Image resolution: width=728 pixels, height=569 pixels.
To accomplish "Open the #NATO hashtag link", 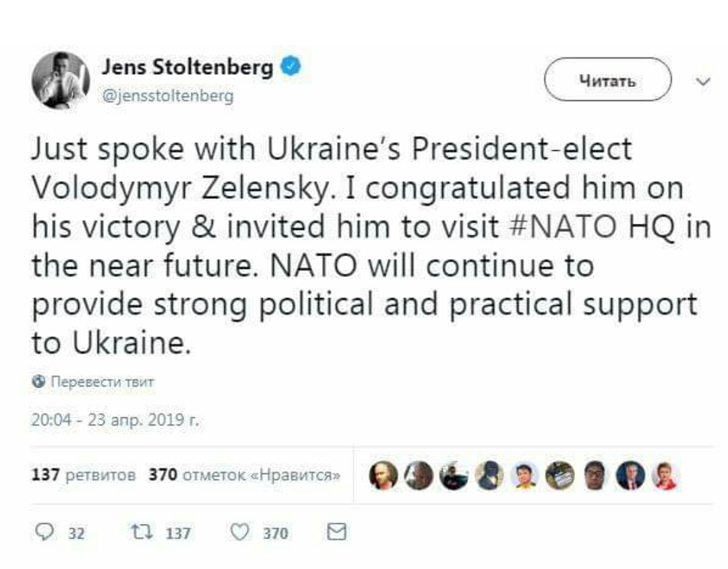I will (563, 227).
